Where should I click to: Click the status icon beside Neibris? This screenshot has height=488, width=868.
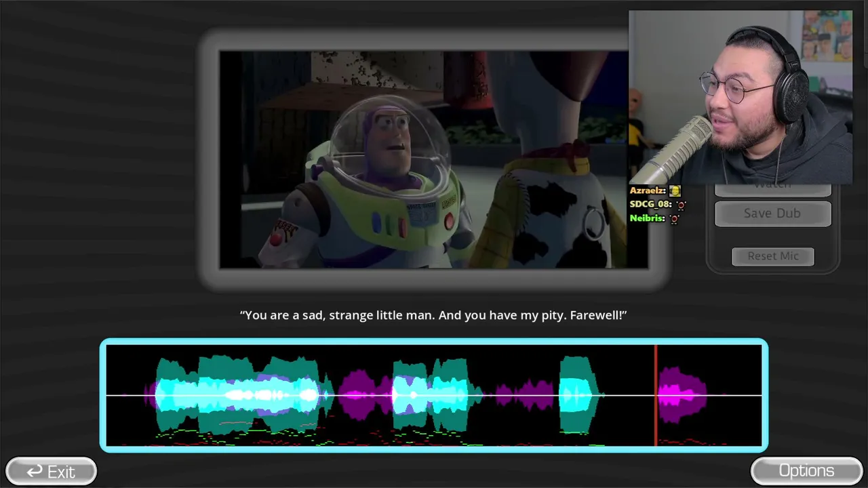[x=674, y=219]
